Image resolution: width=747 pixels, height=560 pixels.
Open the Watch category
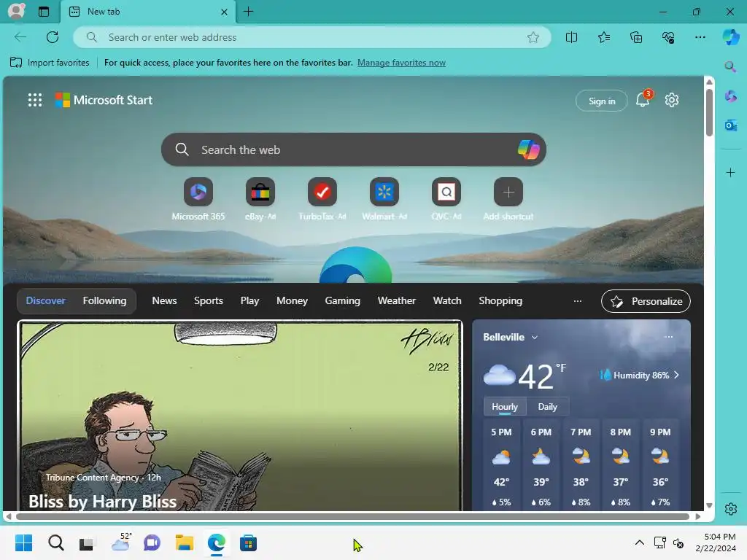point(447,300)
